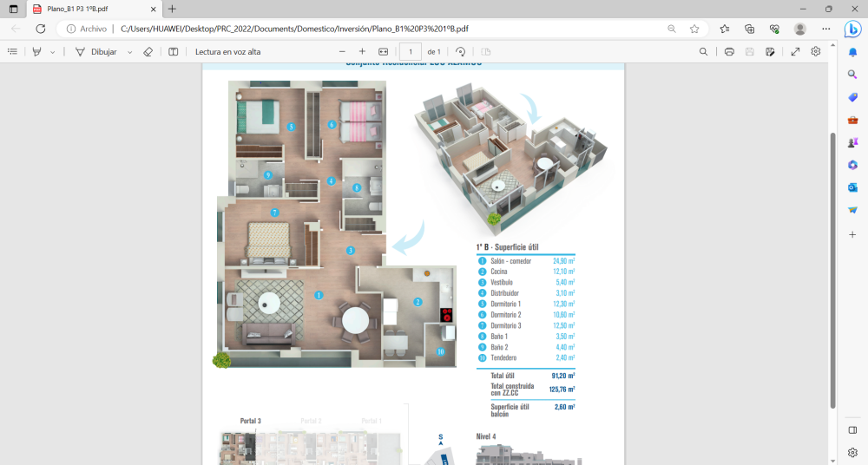This screenshot has height=465, width=868.
Task: View site information Archivo icon
Action: click(86, 29)
